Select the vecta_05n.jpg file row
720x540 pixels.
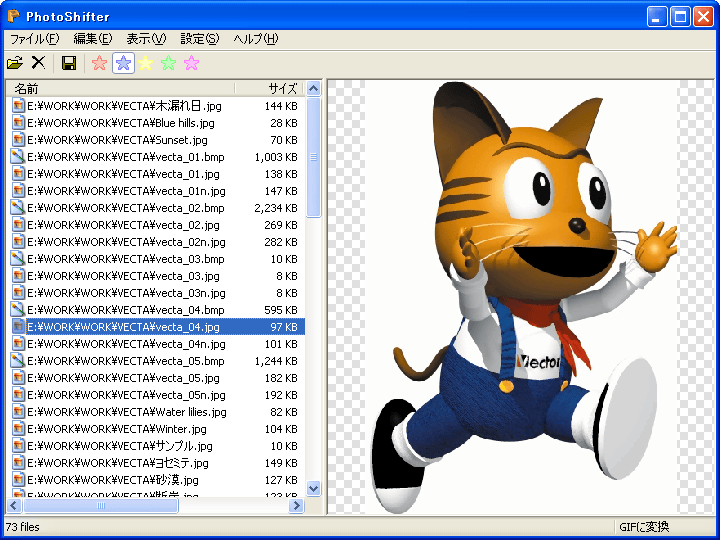(x=156, y=395)
